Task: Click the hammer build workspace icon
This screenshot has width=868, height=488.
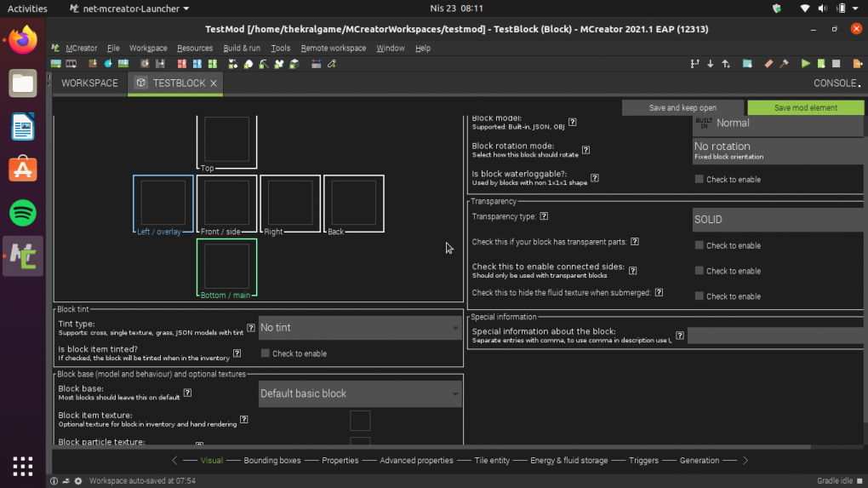Action: (784, 64)
